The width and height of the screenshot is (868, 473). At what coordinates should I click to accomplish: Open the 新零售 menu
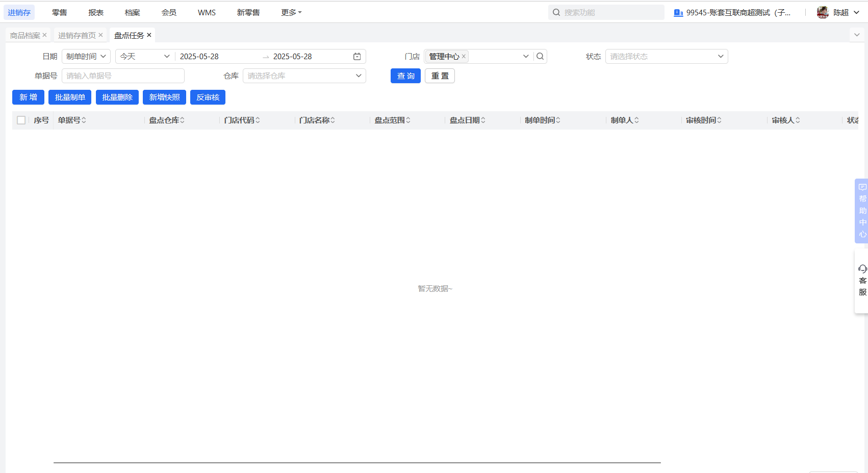pos(248,12)
